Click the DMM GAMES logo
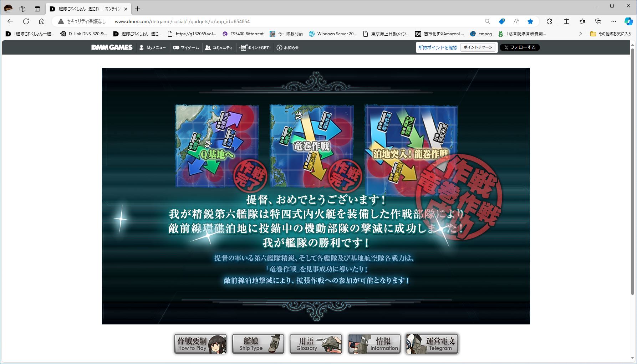 pos(112,47)
